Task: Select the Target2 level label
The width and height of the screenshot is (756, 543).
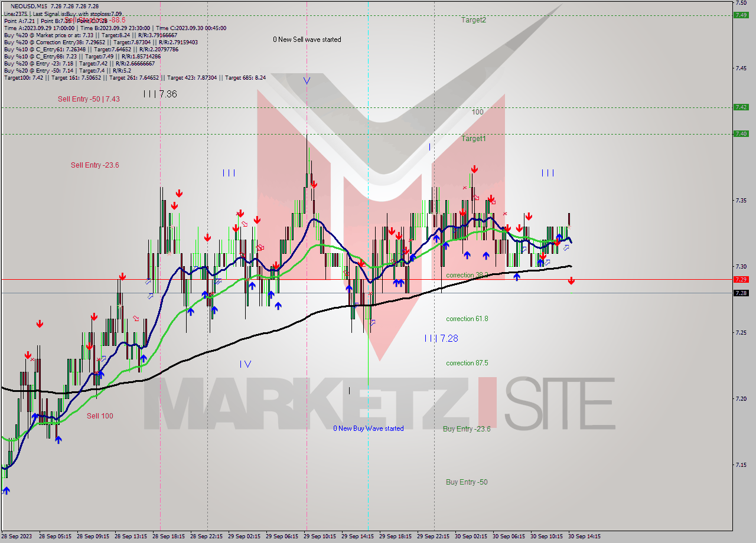Action: click(x=474, y=20)
